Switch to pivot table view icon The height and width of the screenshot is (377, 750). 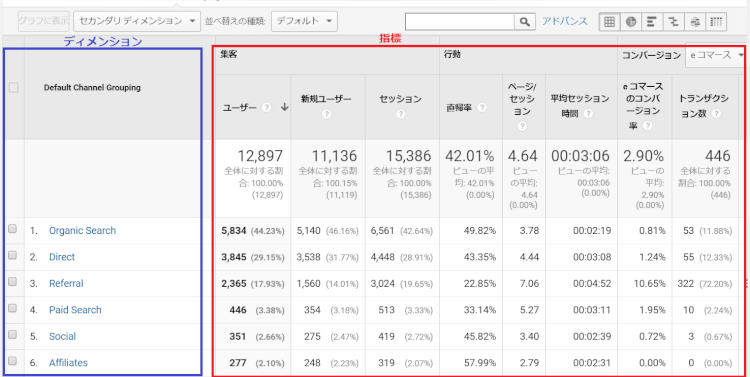point(716,22)
